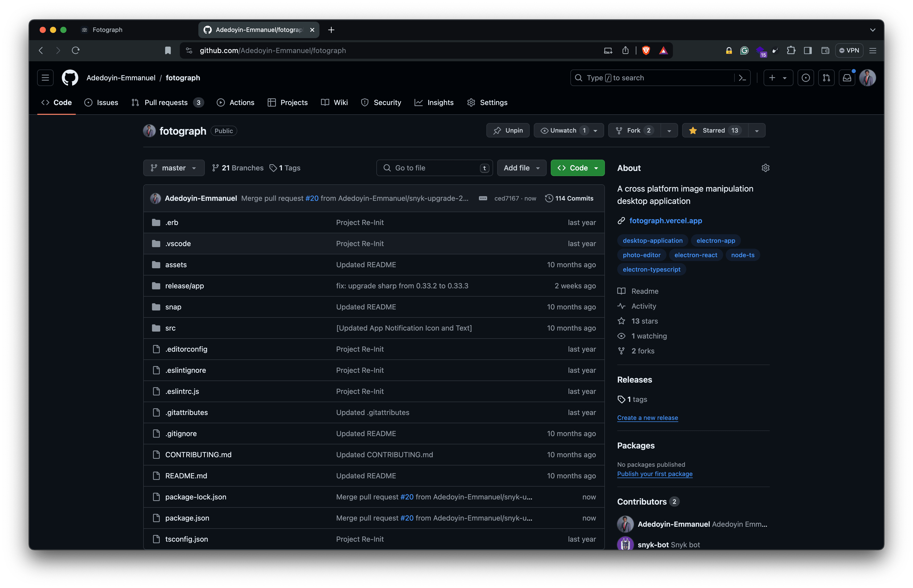This screenshot has height=588, width=913.
Task: Open the GitHub home logo
Action: tap(70, 78)
